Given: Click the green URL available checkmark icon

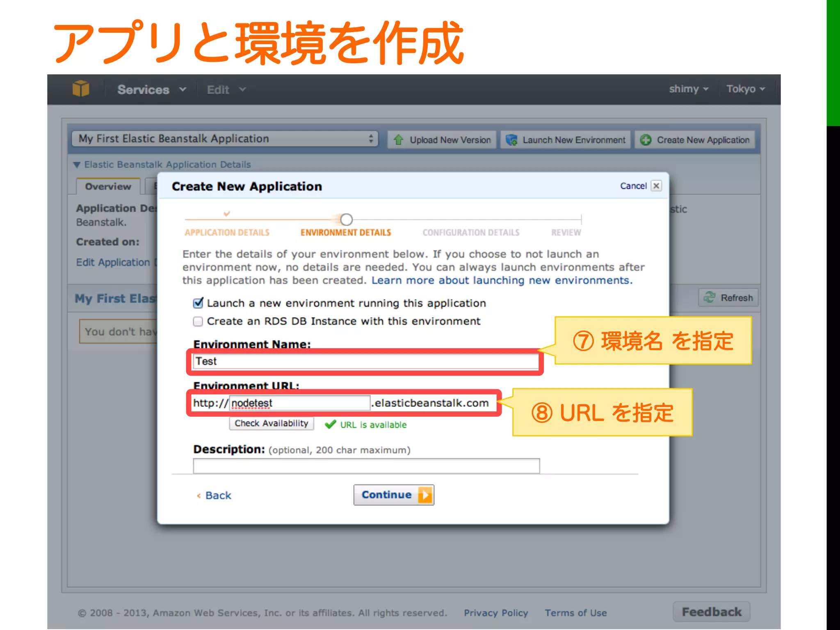Looking at the screenshot, I should (x=330, y=425).
